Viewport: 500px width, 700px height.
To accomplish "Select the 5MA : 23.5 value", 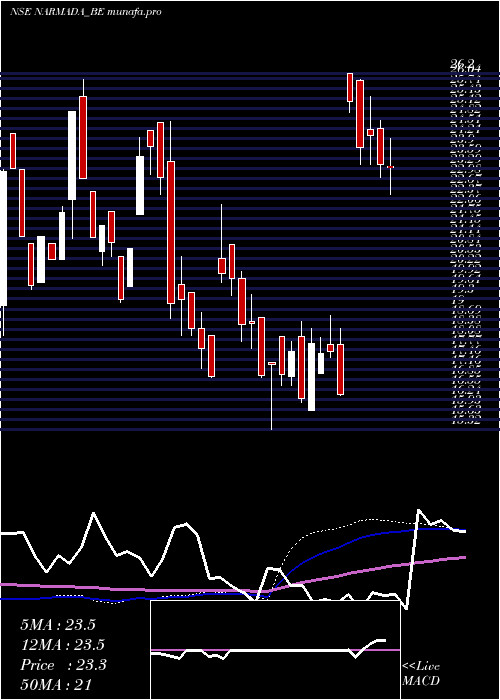I will [x=58, y=625].
